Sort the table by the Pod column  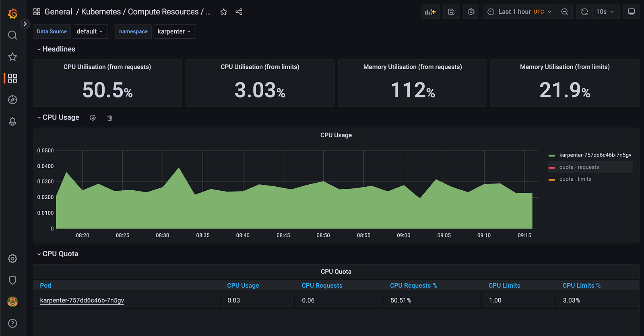[45, 285]
